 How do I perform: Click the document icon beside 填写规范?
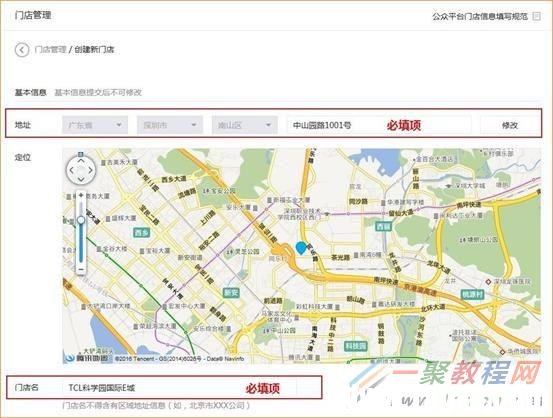536,16
